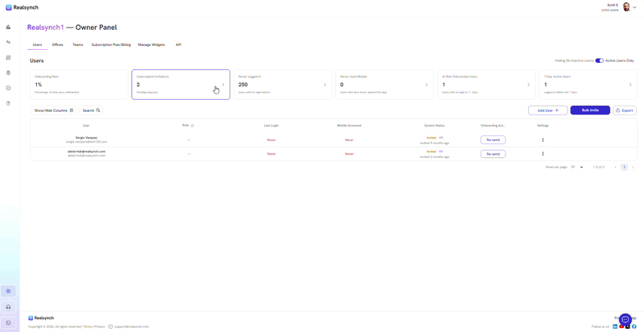The image size is (644, 332).
Task: Click Add User button
Action: [x=548, y=110]
